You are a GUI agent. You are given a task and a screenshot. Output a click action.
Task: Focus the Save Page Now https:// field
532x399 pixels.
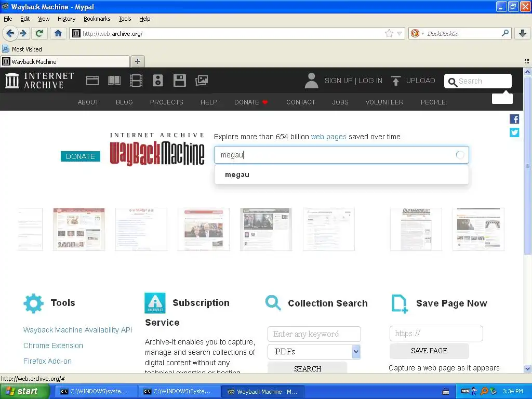pos(436,334)
